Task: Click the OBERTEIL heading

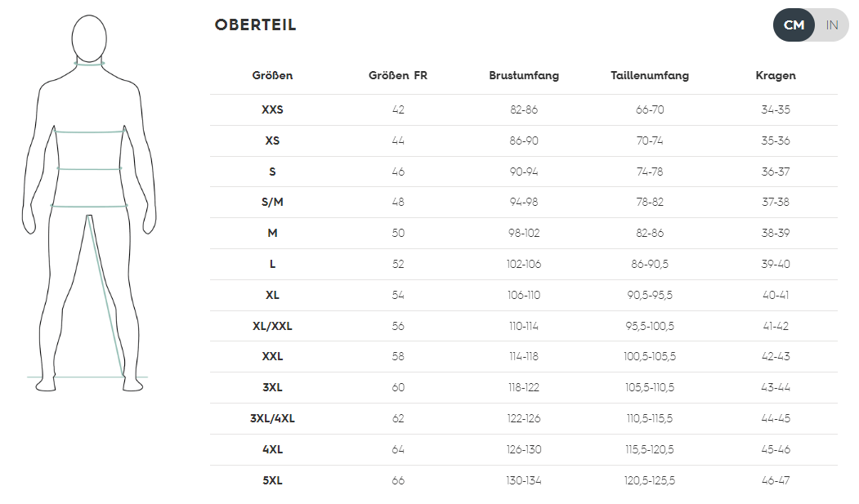Action: [255, 25]
